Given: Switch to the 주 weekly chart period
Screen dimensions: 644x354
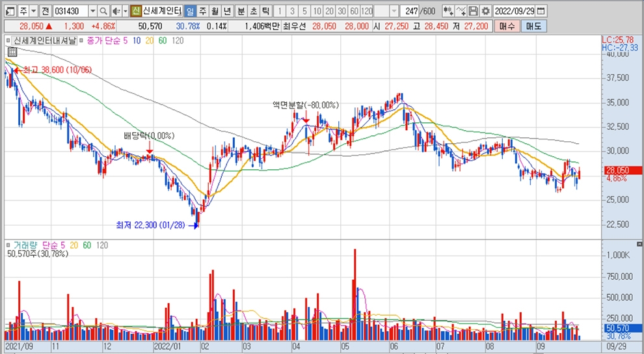Looking at the screenshot, I should click(x=202, y=10).
